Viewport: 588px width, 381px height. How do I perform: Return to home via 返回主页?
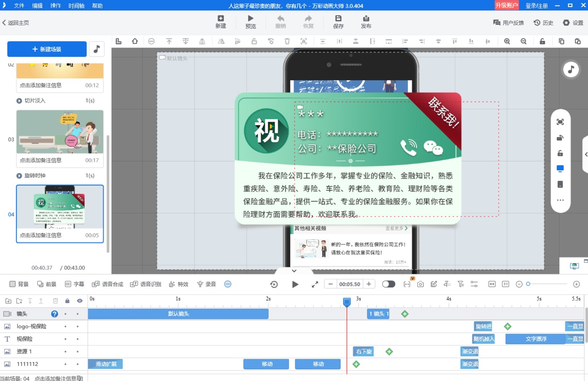[x=16, y=23]
